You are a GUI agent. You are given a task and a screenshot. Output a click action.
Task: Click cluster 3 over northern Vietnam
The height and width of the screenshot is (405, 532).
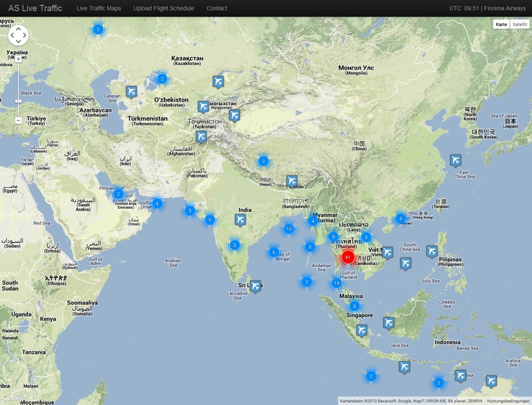[366, 237]
